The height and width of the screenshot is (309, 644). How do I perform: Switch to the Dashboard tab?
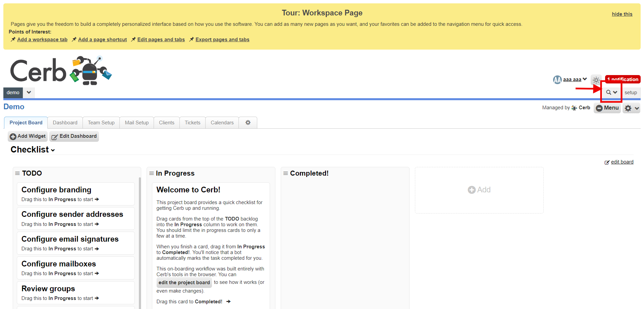tap(65, 123)
